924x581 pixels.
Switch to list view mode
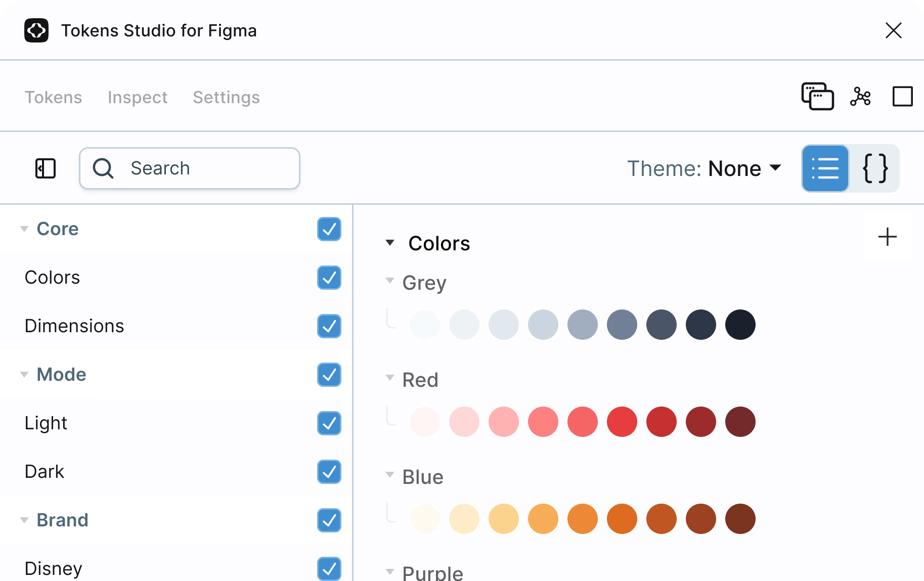tap(825, 168)
